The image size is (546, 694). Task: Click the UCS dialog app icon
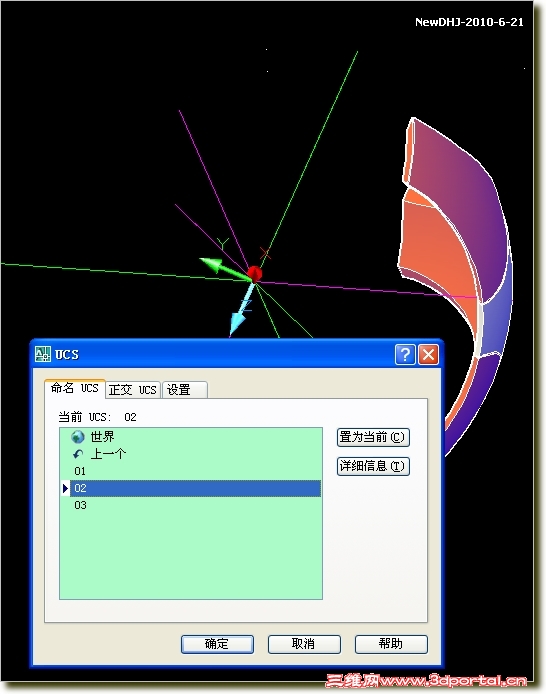click(x=43, y=354)
